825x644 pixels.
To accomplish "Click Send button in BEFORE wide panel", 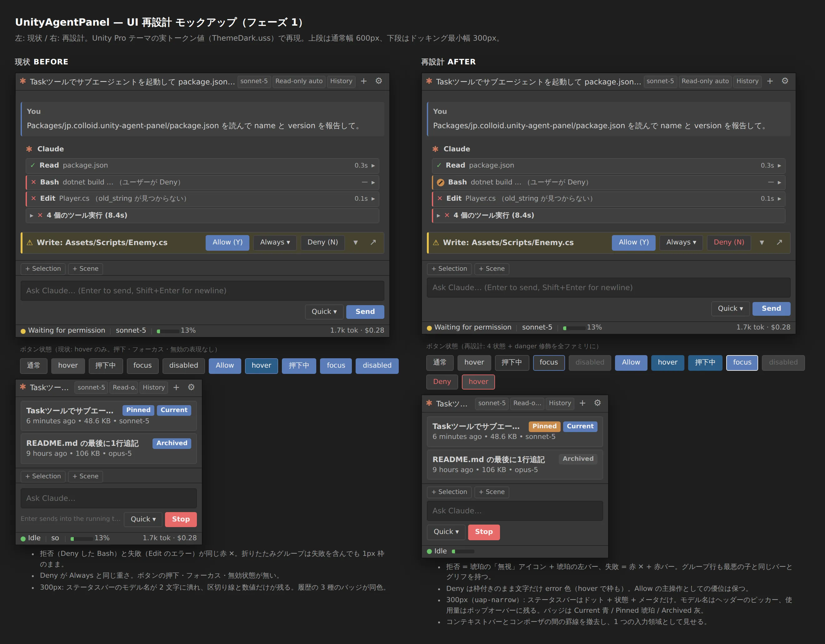I will [365, 312].
